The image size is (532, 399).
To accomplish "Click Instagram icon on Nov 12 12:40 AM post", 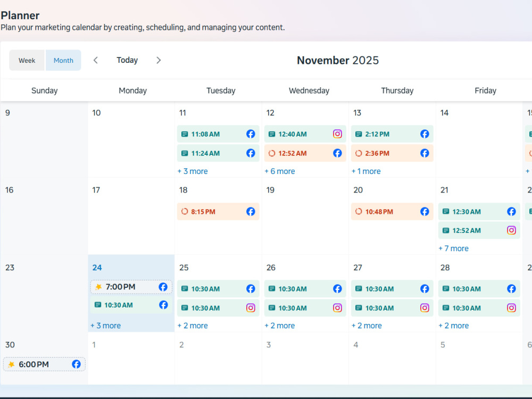I will coord(337,134).
